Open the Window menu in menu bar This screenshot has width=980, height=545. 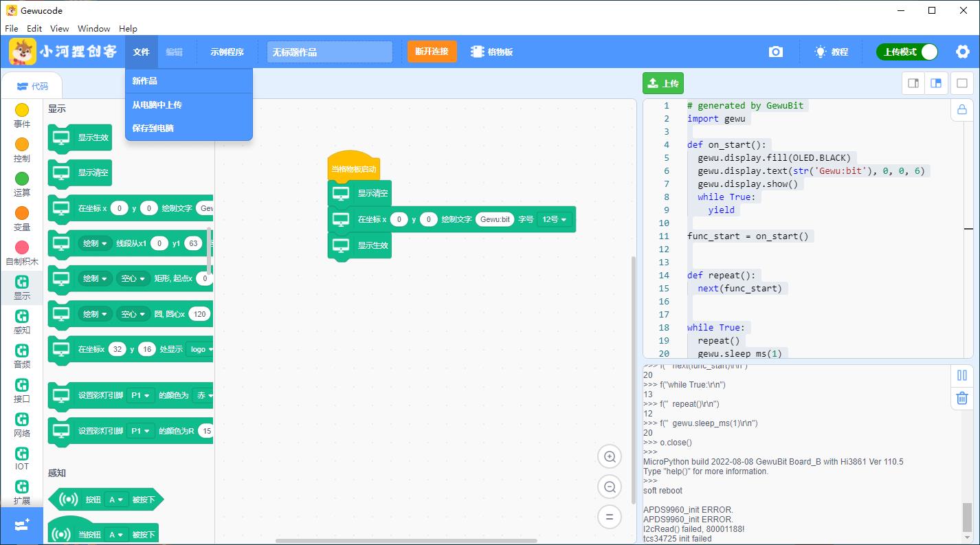[94, 28]
